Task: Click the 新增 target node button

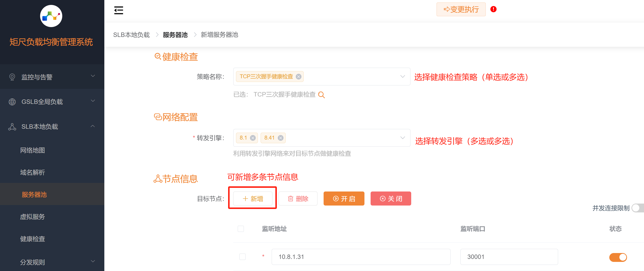Action: (x=253, y=199)
